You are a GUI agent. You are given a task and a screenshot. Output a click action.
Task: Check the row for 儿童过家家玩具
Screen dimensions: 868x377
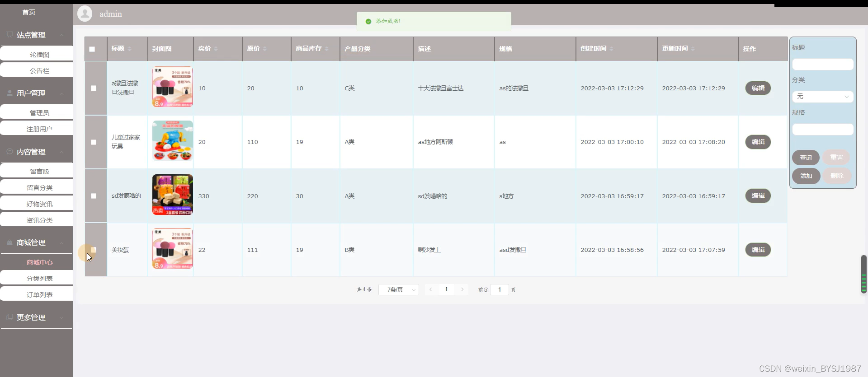[x=94, y=142]
